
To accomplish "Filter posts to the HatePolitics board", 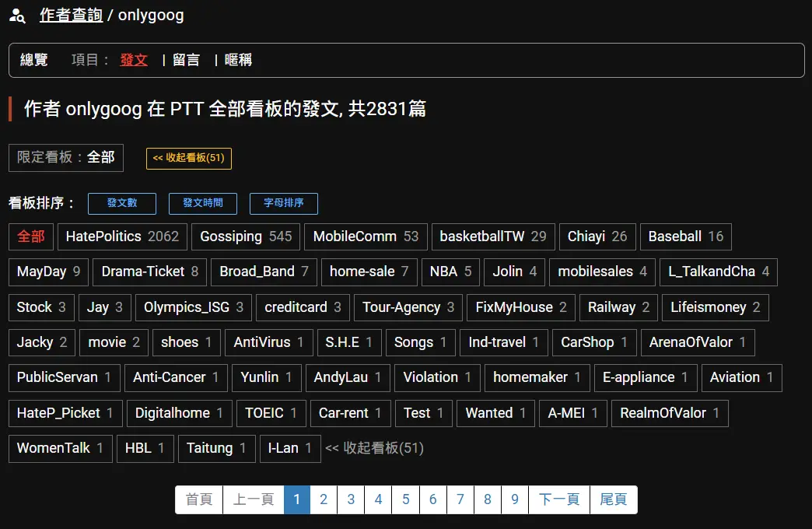I will 122,236.
